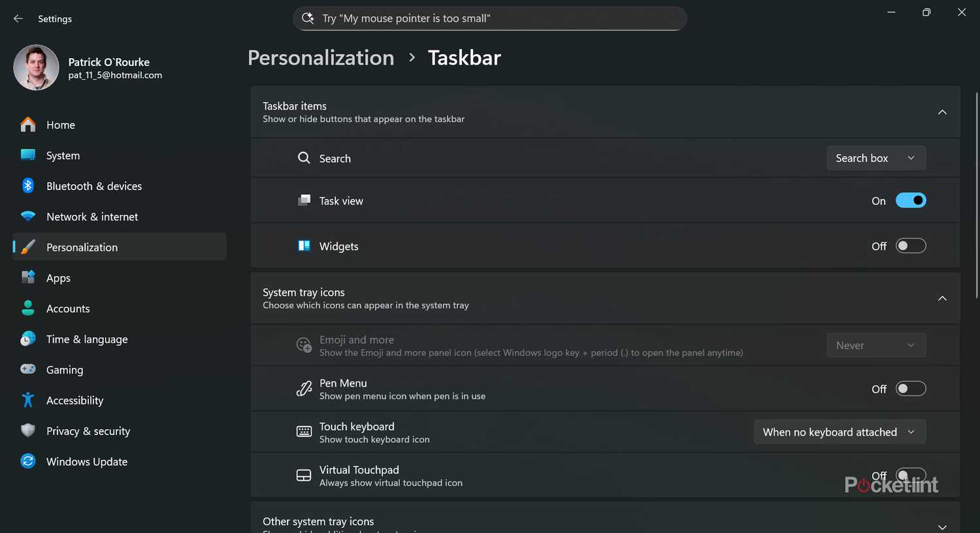
Task: Open the Touch keyboard dropdown
Action: [x=839, y=432]
